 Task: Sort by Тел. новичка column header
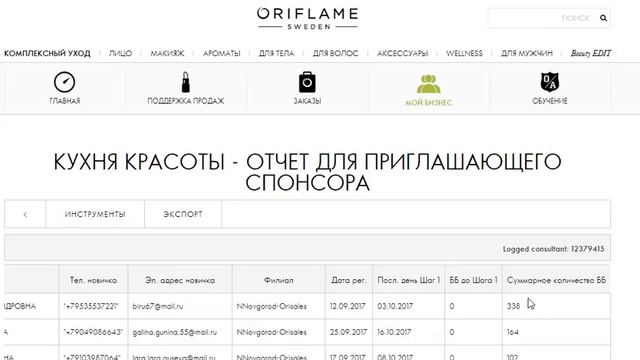click(93, 280)
